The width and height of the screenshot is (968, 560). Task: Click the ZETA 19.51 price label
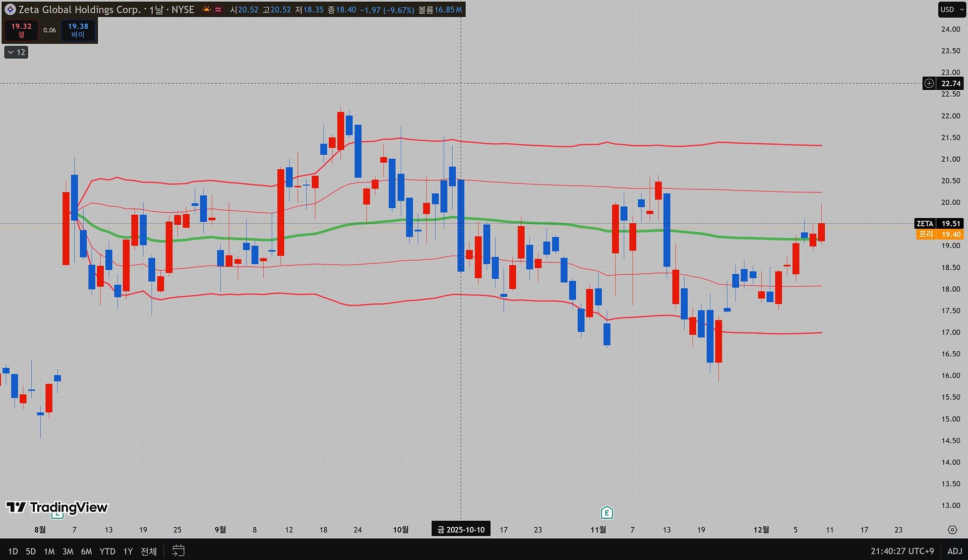tap(939, 223)
